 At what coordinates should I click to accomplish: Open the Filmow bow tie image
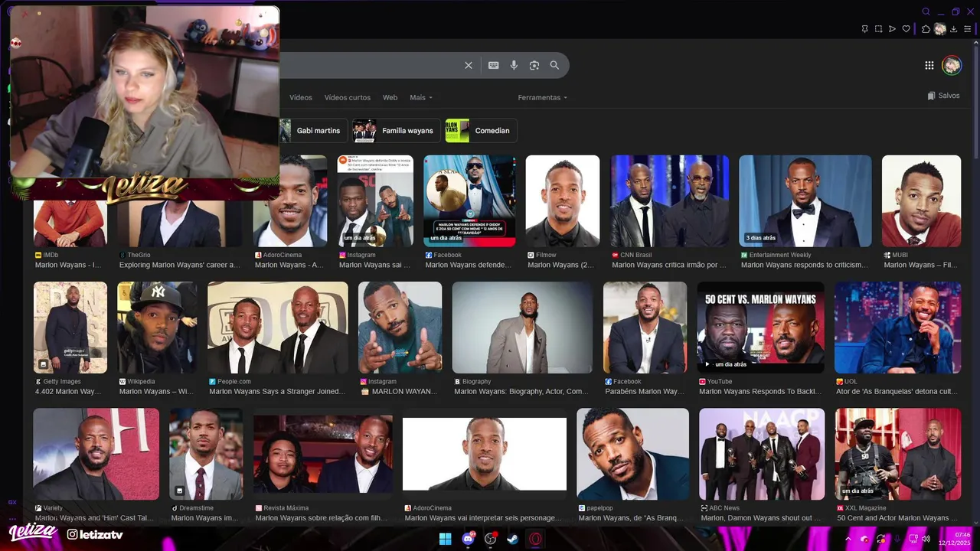coord(563,201)
